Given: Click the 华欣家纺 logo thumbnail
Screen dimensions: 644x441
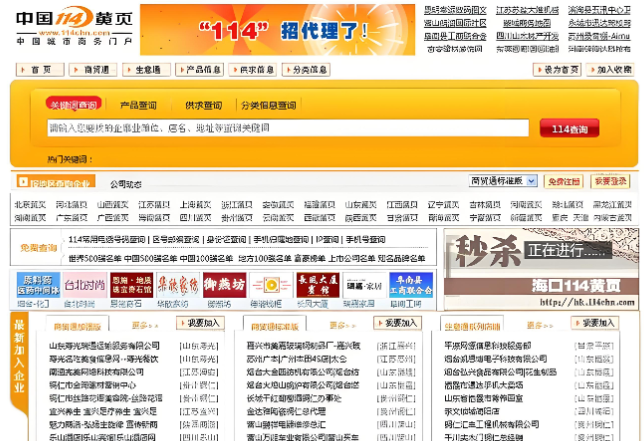Looking at the screenshot, I should coord(178,285).
